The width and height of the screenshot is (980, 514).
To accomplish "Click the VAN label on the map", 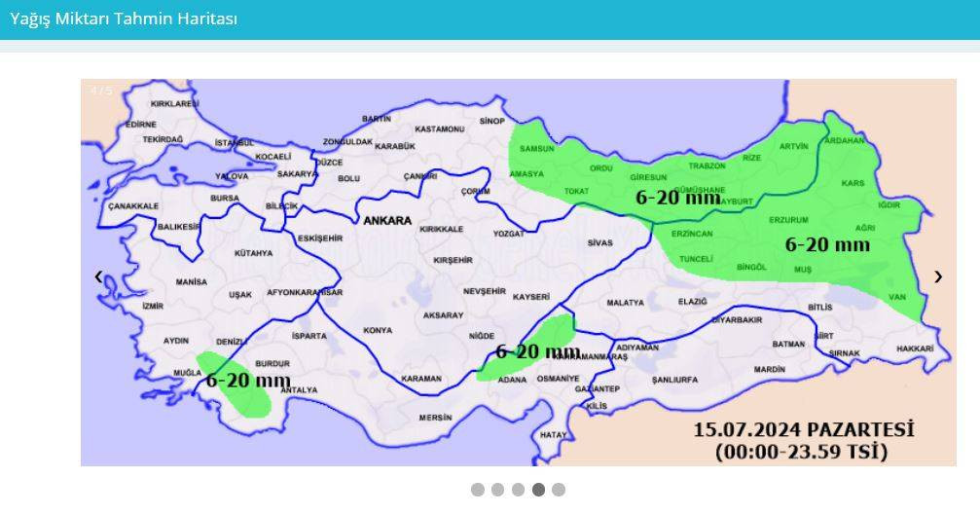I will pyautogui.click(x=897, y=297).
